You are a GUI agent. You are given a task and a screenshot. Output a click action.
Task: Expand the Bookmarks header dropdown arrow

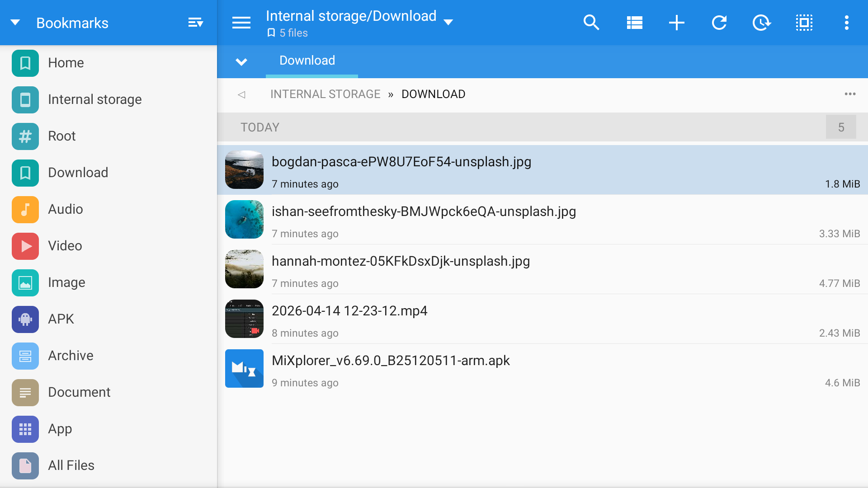[x=15, y=23]
